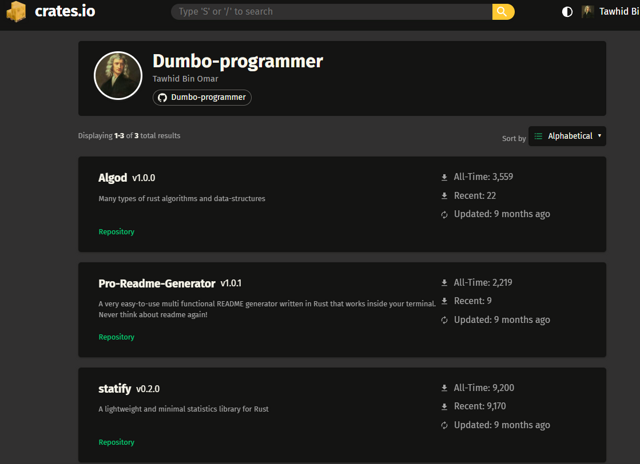Click Algod All-Time download icon
Image resolution: width=640 pixels, height=464 pixels.
tap(444, 177)
